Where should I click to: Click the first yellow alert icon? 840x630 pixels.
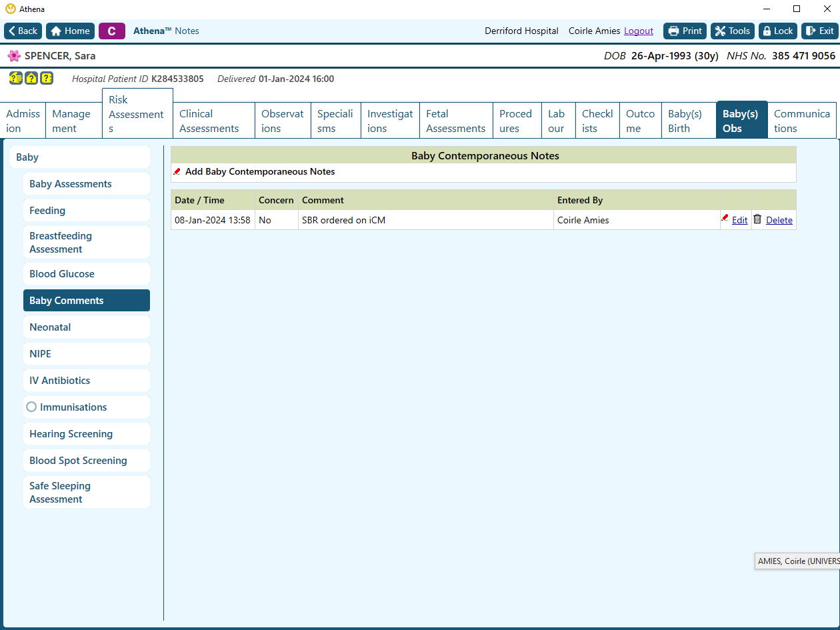point(15,78)
